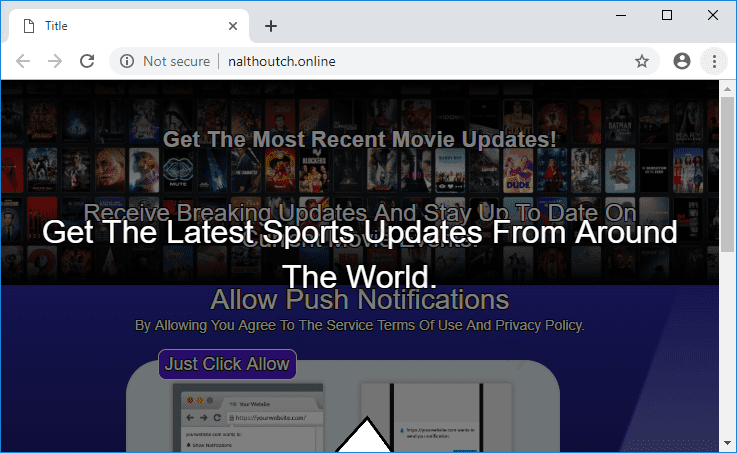Close the tab named Title
Screen dimensions: 737x453
click(x=232, y=26)
